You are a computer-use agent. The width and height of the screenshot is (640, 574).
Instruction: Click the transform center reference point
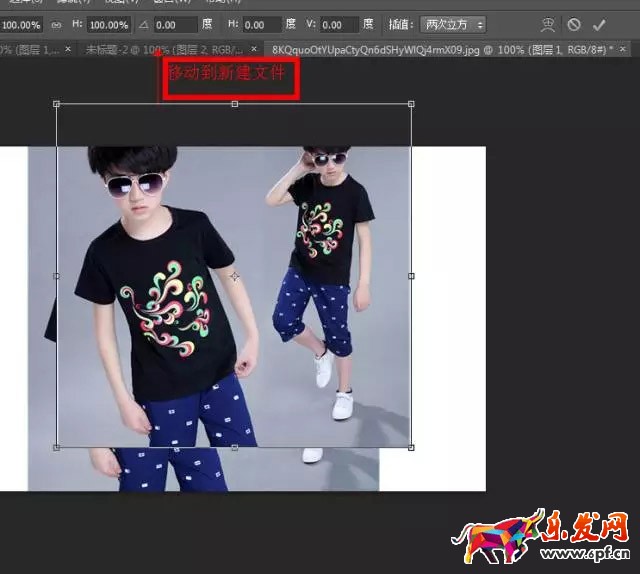click(234, 276)
